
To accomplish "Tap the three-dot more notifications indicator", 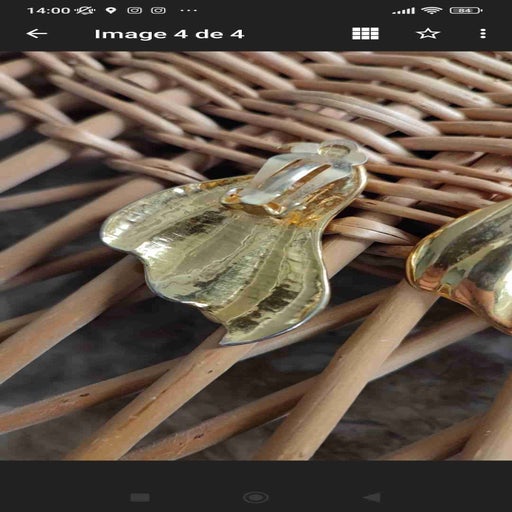I will (x=188, y=11).
